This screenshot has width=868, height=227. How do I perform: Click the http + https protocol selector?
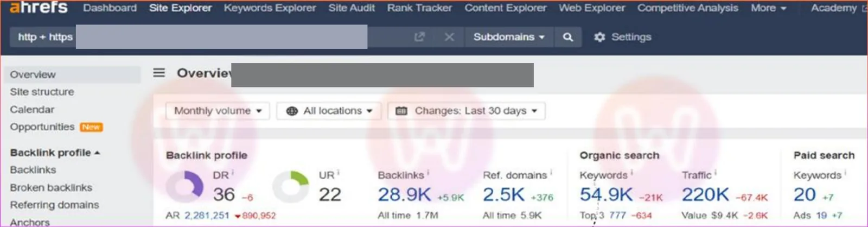(45, 37)
